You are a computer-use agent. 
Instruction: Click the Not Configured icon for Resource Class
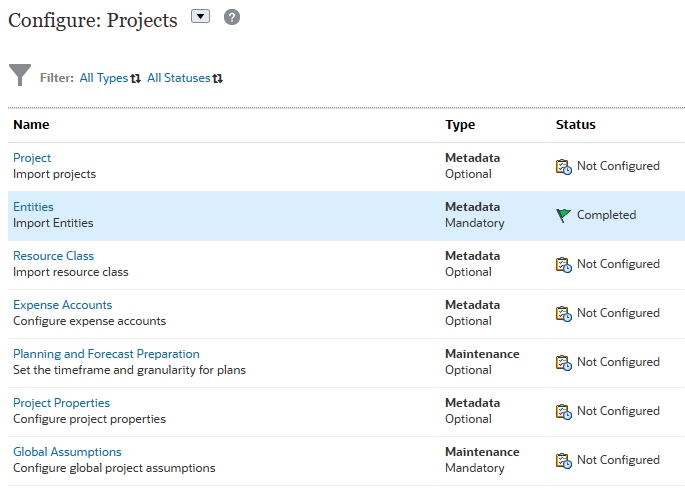(564, 264)
